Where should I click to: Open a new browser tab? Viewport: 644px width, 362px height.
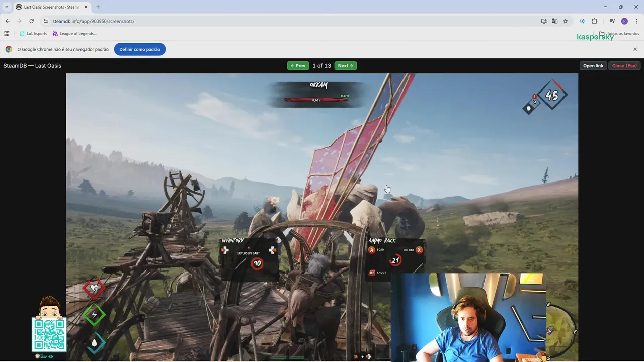click(x=98, y=7)
